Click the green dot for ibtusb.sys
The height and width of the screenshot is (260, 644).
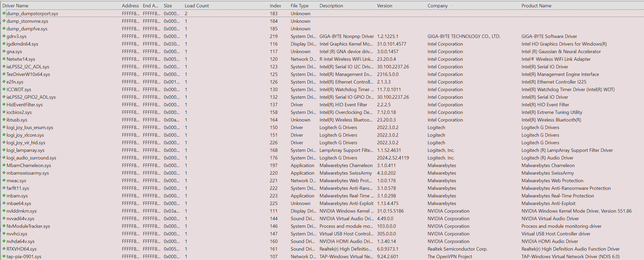click(4, 119)
